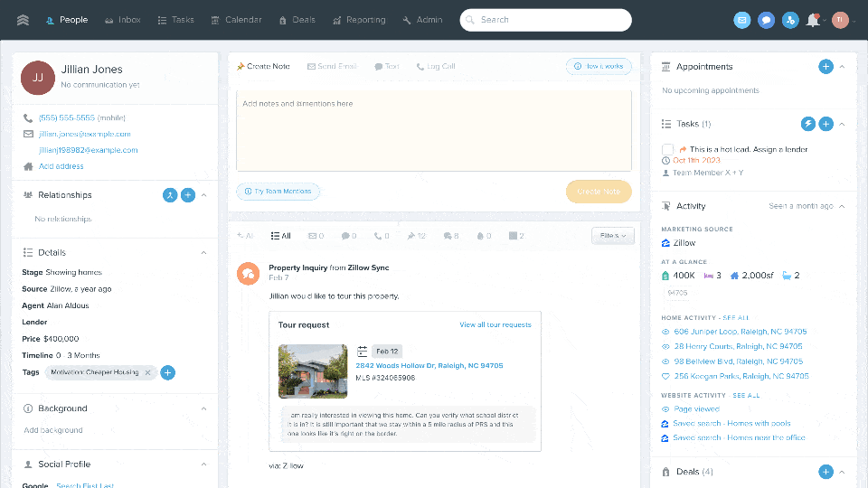868x488 pixels.
Task: Click the add person icon in header
Action: (790, 20)
